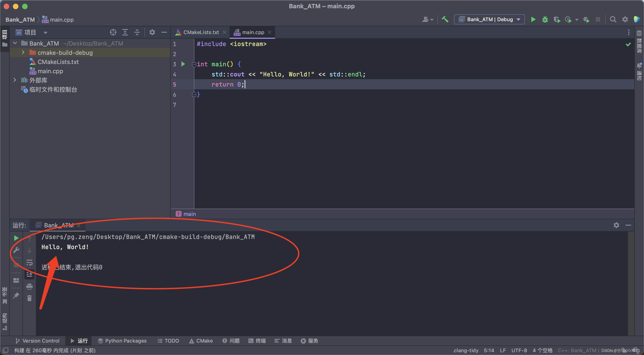This screenshot has width=644, height=355.
Task: Start debugging using the bug icon
Action: [545, 19]
